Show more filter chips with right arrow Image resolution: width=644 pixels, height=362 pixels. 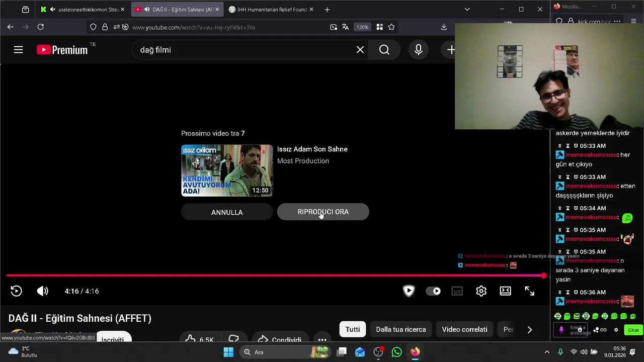click(529, 329)
